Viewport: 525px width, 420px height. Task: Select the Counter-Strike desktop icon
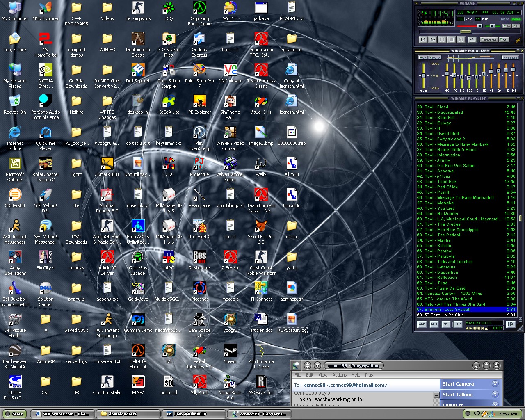coord(107,385)
